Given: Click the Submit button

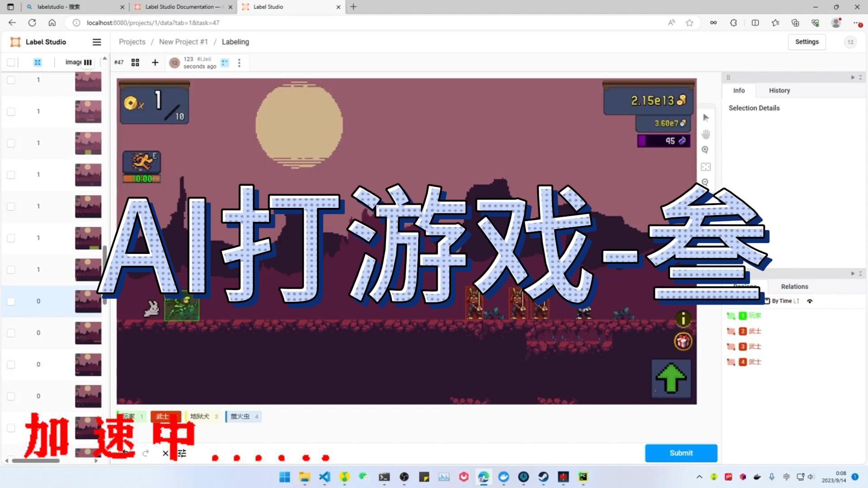Looking at the screenshot, I should (681, 453).
